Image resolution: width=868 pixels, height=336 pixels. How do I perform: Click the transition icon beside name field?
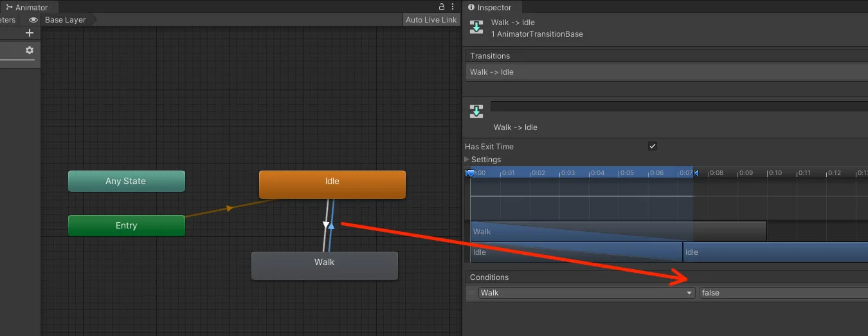(x=476, y=111)
